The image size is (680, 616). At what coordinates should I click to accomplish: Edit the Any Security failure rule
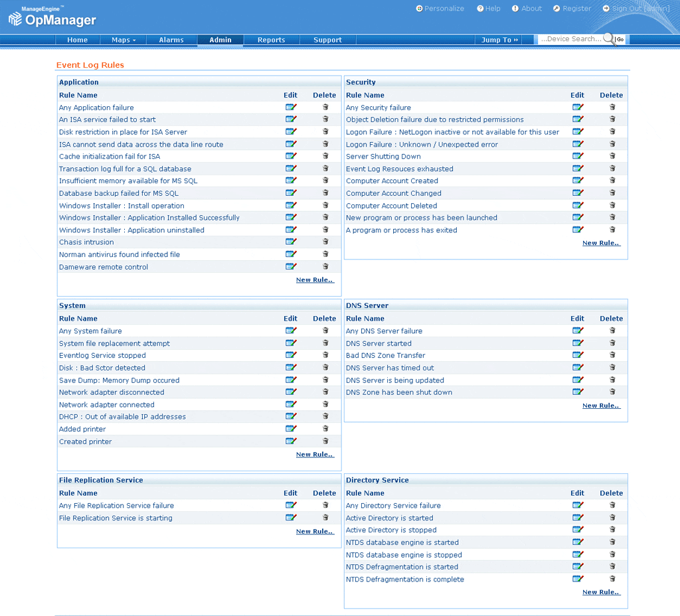coord(578,107)
